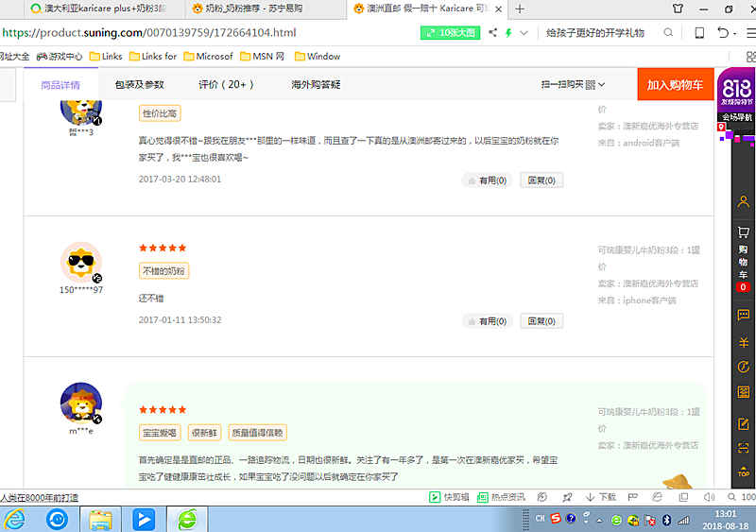Image resolution: width=756 pixels, height=532 pixels.
Task: Expand the address bar dropdown chevron
Action: click(x=523, y=32)
